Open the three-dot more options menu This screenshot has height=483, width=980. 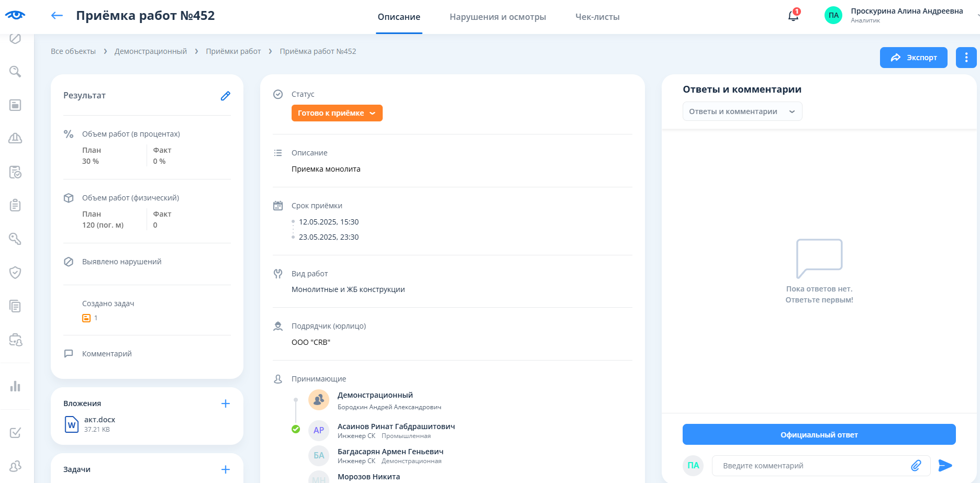point(966,58)
